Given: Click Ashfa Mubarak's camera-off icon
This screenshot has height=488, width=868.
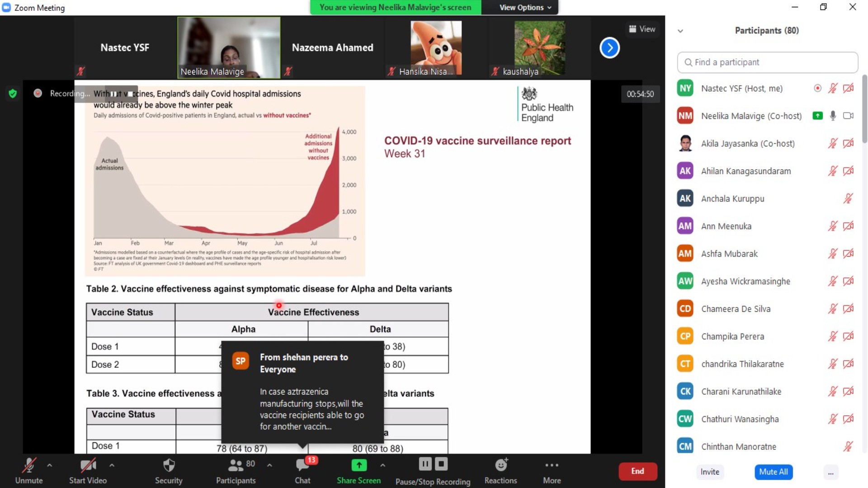Looking at the screenshot, I should (x=849, y=254).
